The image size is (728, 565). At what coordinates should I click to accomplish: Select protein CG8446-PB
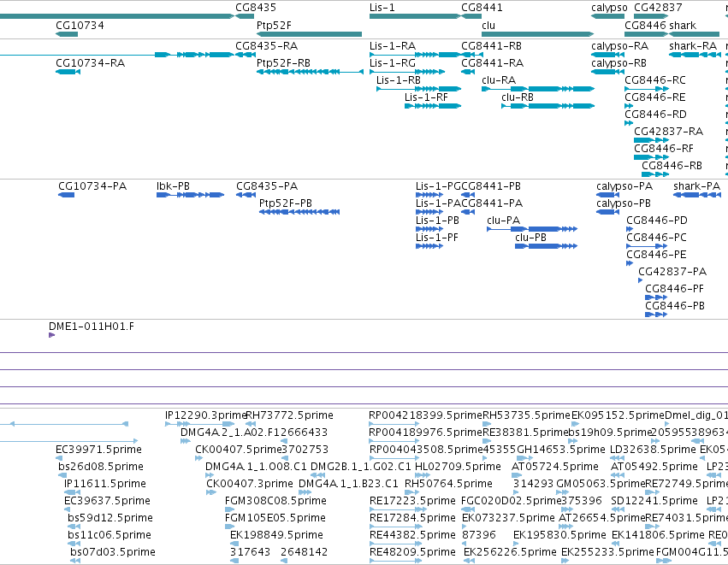tap(675, 306)
